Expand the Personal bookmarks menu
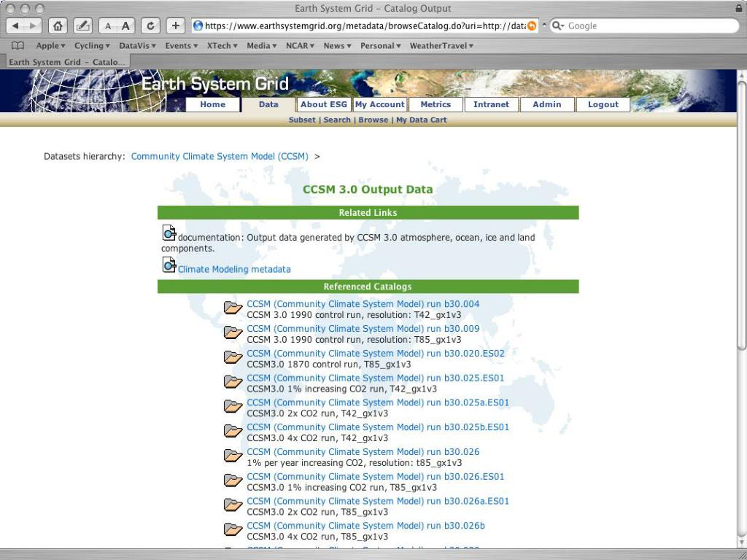The width and height of the screenshot is (747, 560). click(381, 46)
